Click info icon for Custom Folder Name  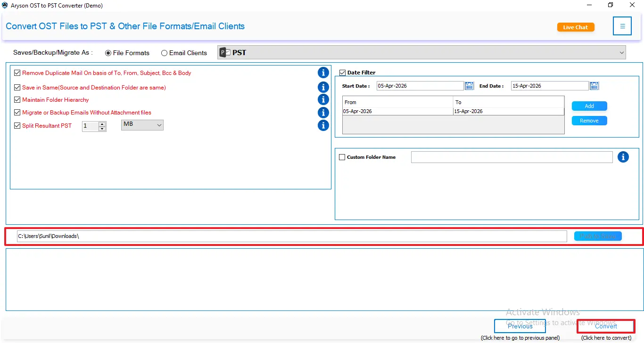click(x=623, y=157)
